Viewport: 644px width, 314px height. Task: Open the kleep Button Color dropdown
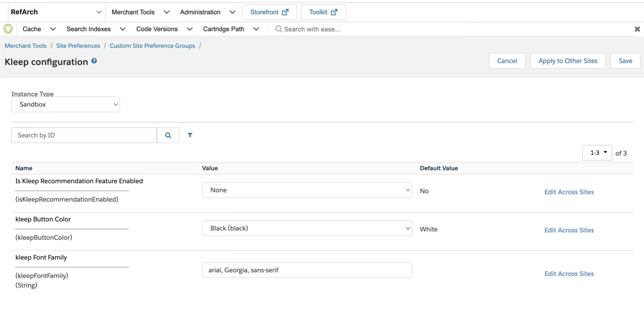pyautogui.click(x=307, y=228)
